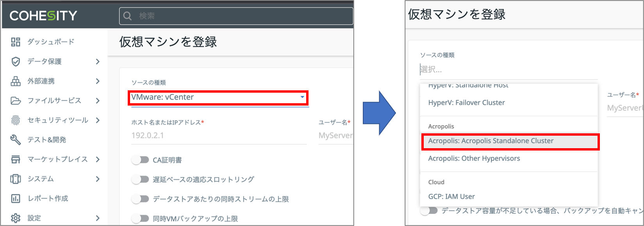Focus the 検索 search field
644x226 pixels.
(x=236, y=16)
